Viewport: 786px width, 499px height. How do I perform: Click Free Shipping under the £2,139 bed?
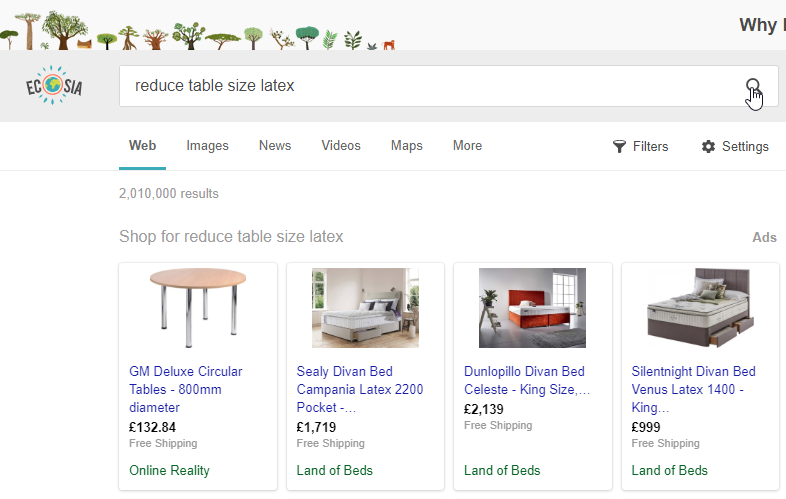click(x=498, y=425)
